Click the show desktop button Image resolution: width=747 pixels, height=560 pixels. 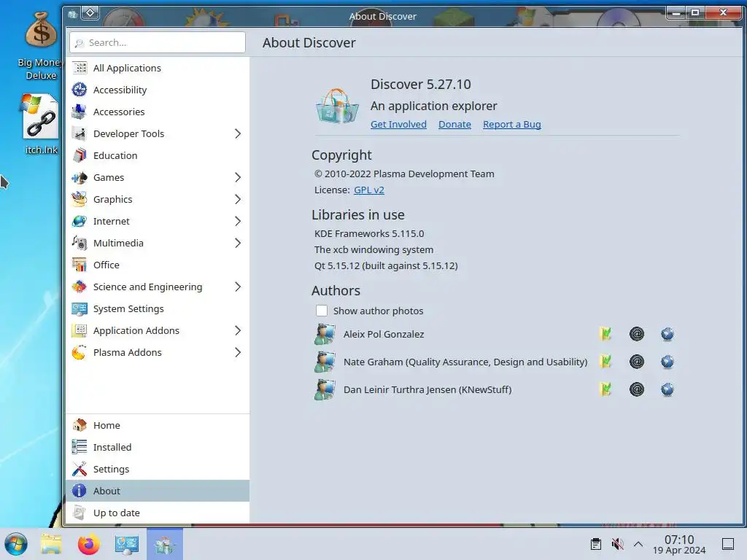pyautogui.click(x=727, y=544)
